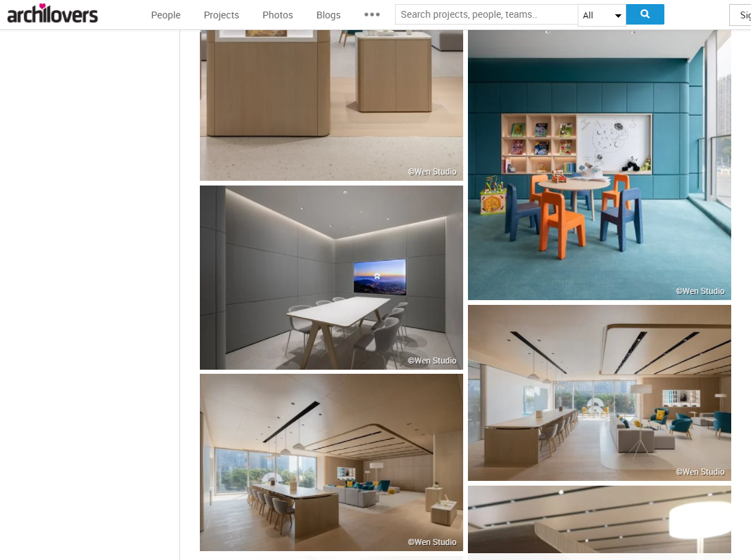Click the magnifier search button

pos(645,14)
